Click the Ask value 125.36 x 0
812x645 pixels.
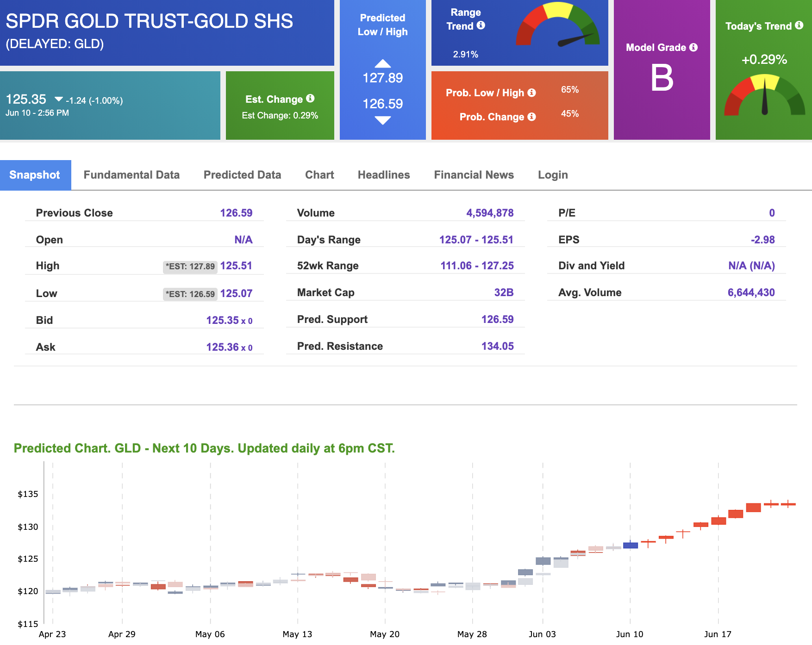229,347
